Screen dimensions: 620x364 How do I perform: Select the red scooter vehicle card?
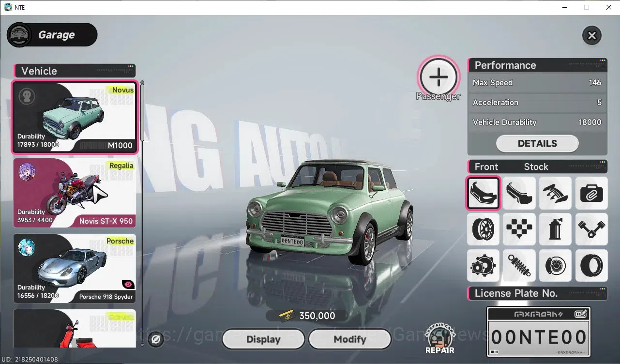coord(75,329)
